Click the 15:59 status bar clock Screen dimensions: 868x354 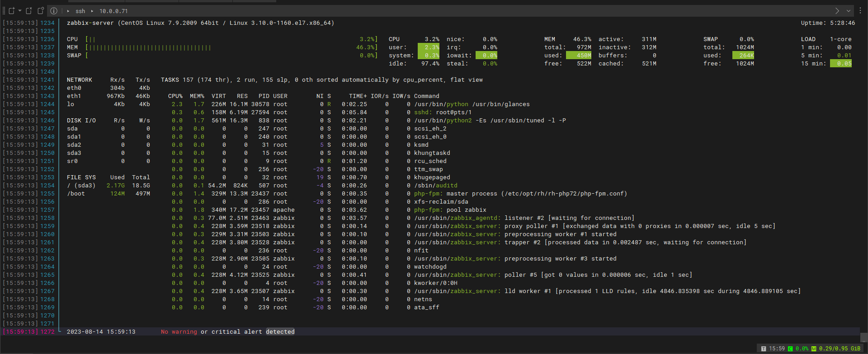777,349
